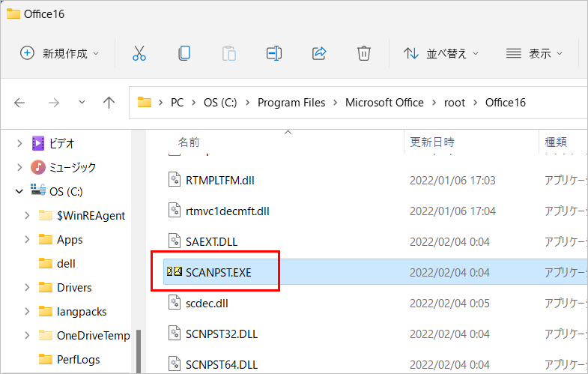Viewport: 588px width, 374px height.
Task: Select PerfLogs folder in tree
Action: [x=78, y=359]
